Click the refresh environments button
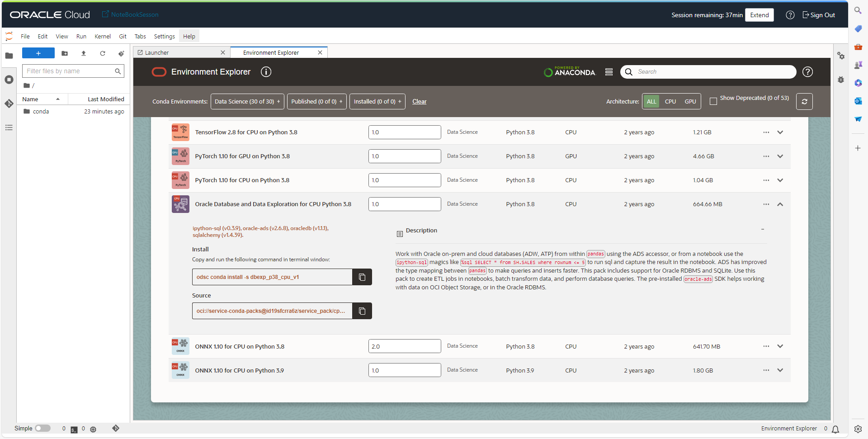868x439 pixels. coord(804,102)
